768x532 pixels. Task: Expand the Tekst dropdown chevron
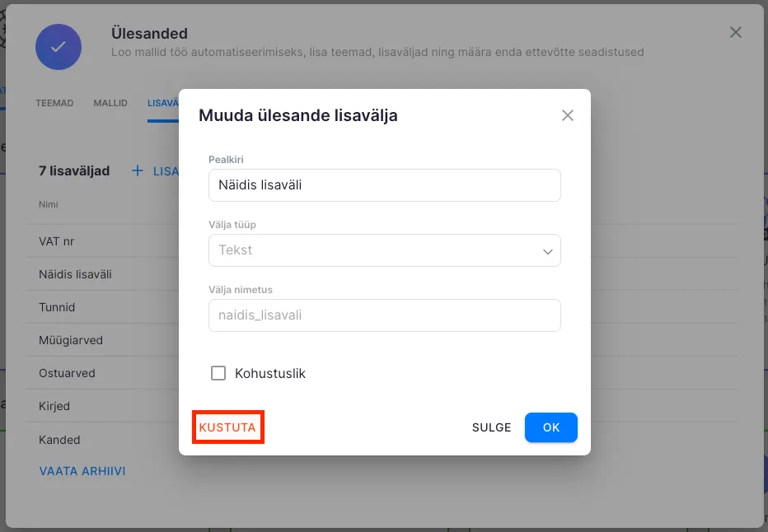pos(547,251)
